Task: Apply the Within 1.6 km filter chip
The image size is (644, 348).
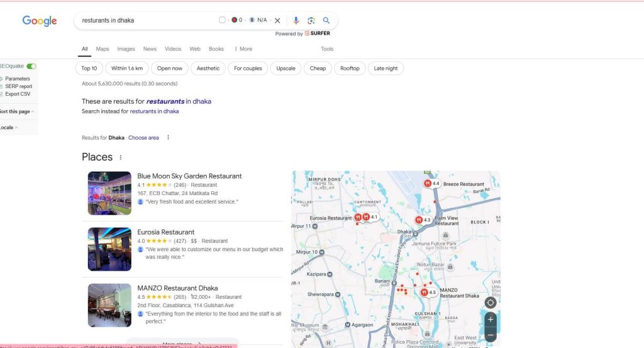Action: [127, 68]
